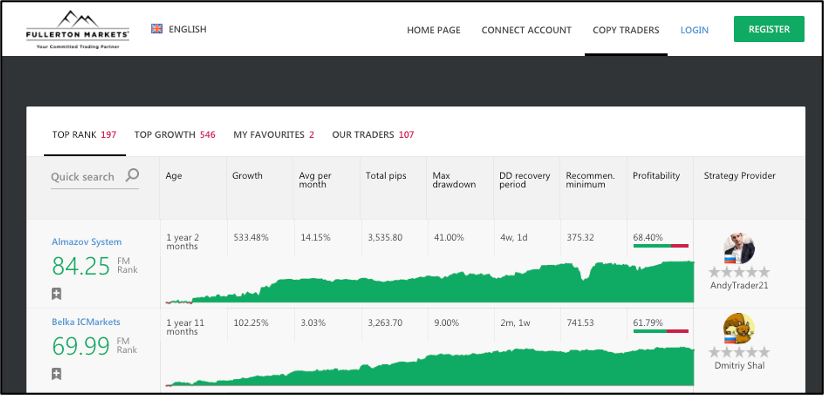This screenshot has width=824, height=396.
Task: Bookmark the Belka ICMarkets strategy
Action: click(x=57, y=374)
